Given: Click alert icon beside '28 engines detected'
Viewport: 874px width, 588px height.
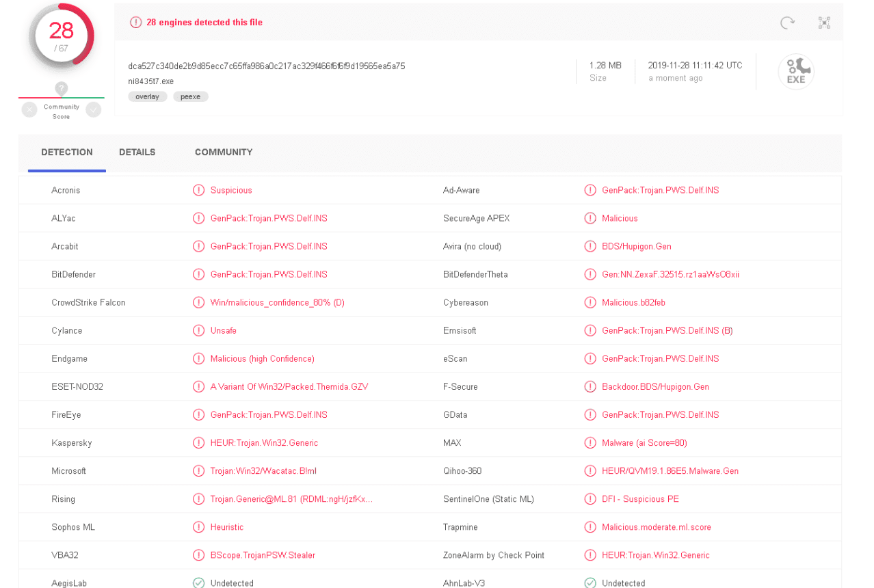Looking at the screenshot, I should pyautogui.click(x=136, y=23).
